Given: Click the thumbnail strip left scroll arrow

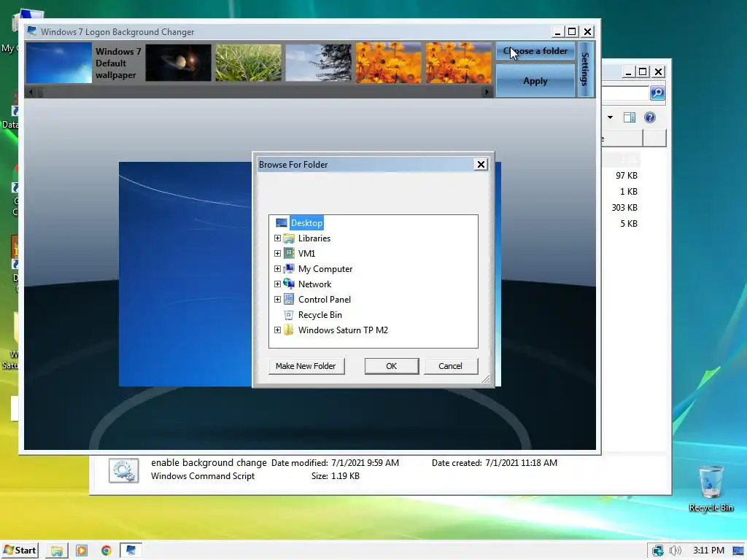Looking at the screenshot, I should [31, 92].
